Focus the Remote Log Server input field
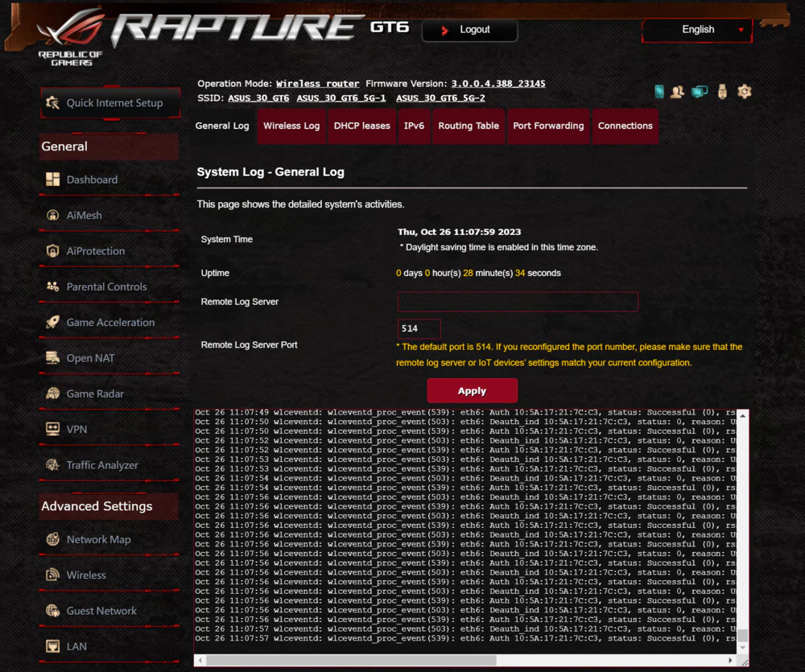 click(x=518, y=302)
